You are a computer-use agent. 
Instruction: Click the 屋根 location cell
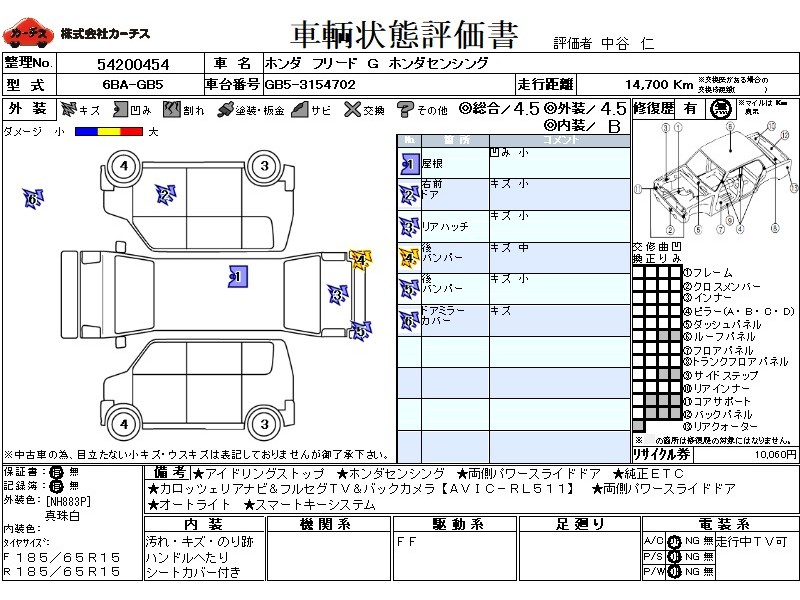(455, 163)
